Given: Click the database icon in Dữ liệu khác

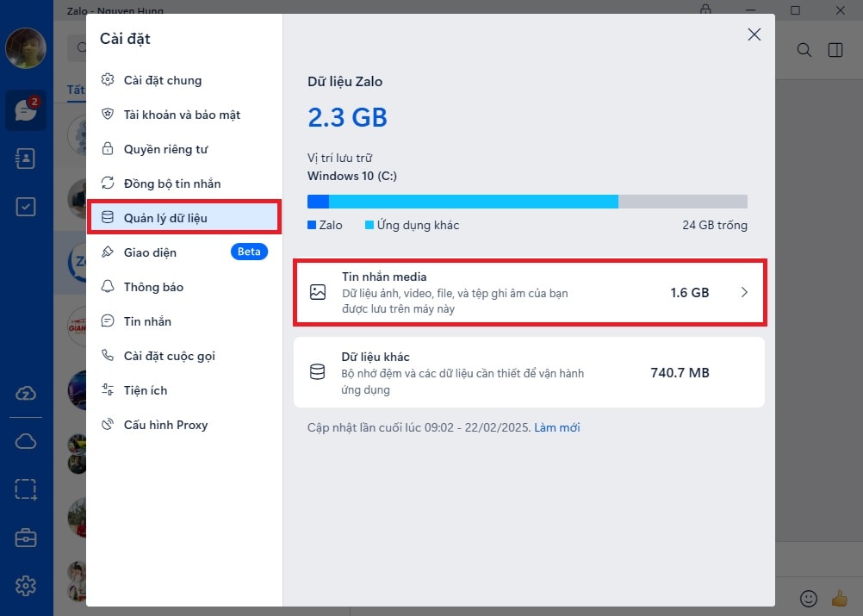Looking at the screenshot, I should [318, 372].
